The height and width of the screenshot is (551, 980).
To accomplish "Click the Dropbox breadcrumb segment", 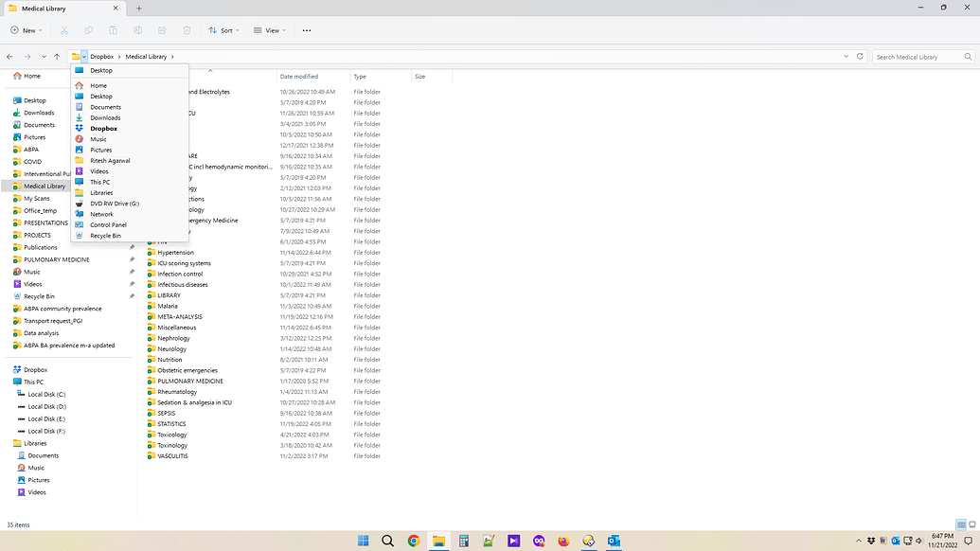I will point(102,56).
